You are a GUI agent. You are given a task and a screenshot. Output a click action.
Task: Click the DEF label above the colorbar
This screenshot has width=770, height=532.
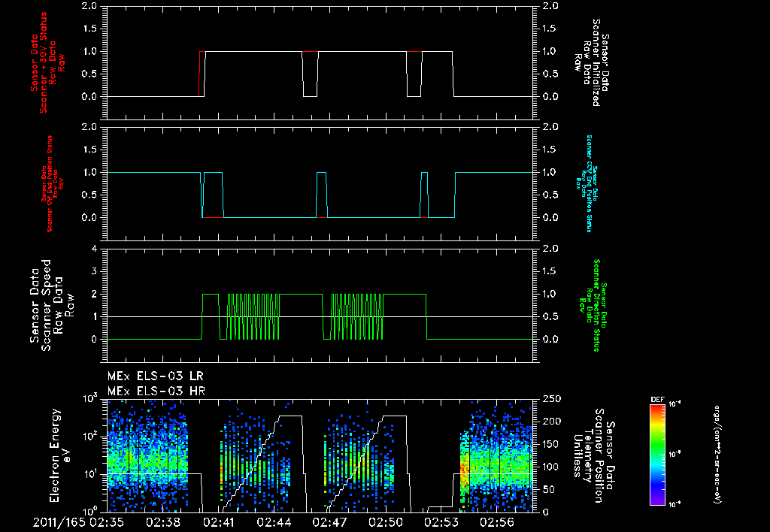[x=657, y=400]
